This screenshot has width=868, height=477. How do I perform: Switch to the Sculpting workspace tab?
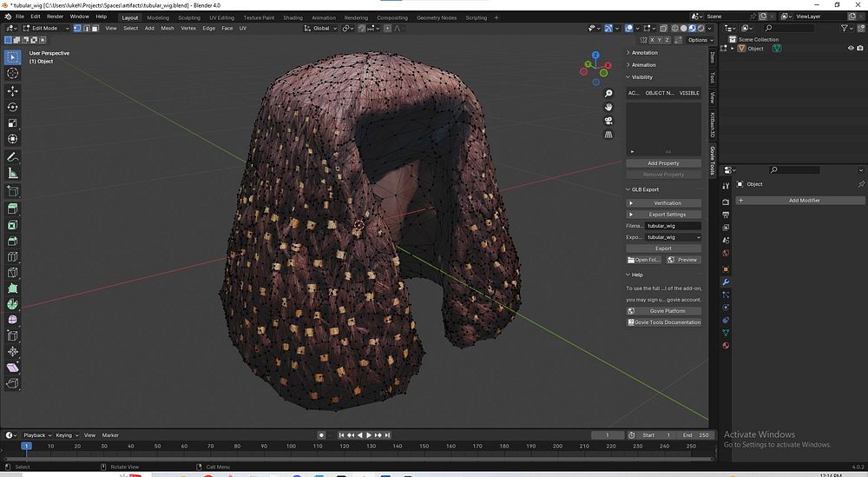pos(188,17)
